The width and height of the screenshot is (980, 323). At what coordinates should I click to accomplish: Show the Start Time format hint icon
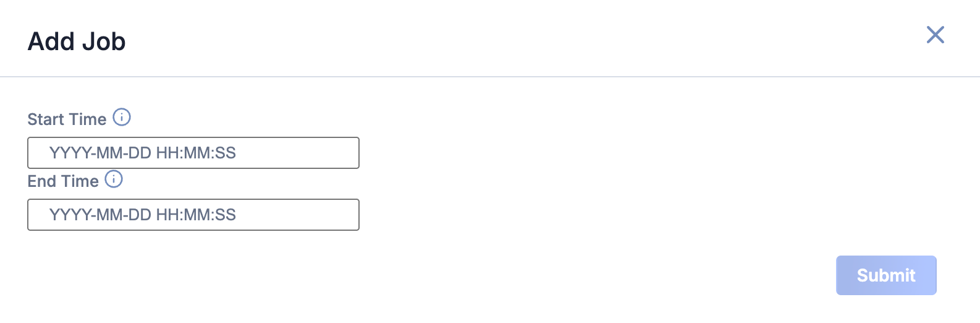click(122, 117)
